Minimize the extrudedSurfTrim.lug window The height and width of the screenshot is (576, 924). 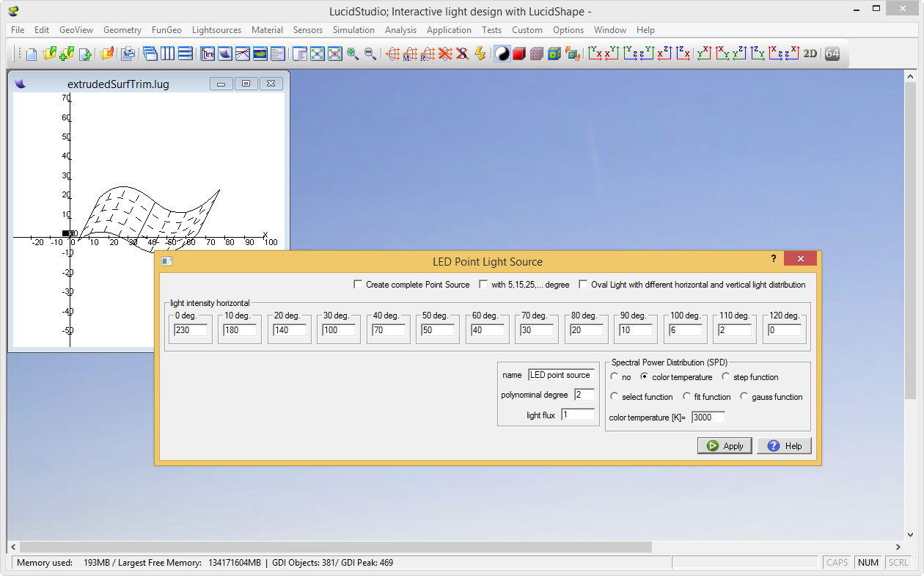(x=221, y=84)
